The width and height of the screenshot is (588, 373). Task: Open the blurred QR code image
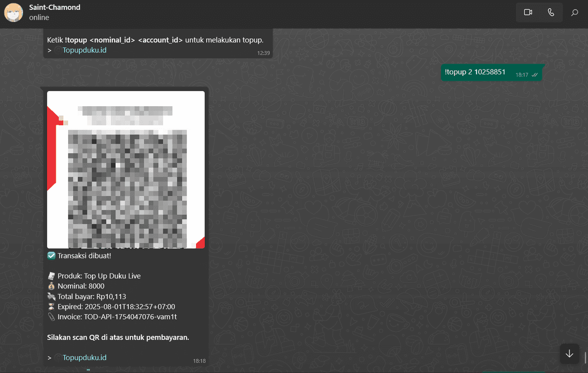coord(126,170)
